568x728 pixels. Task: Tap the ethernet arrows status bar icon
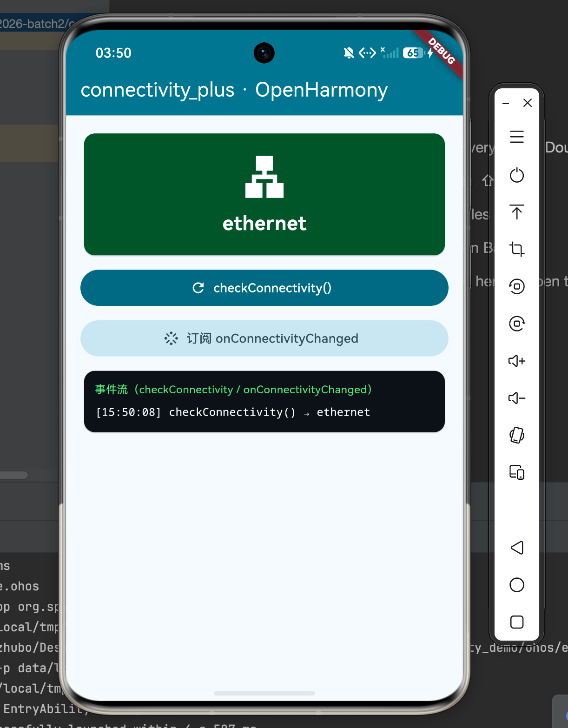click(x=367, y=53)
